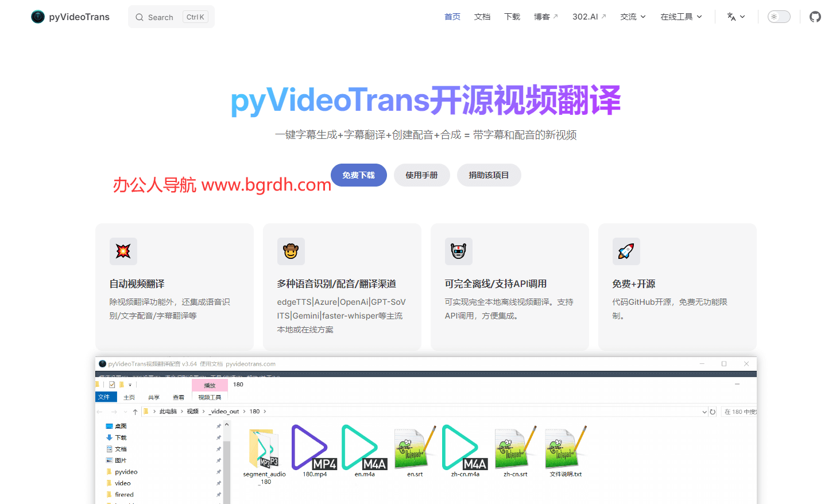Image resolution: width=840 pixels, height=504 pixels.
Task: Uncheck the checkbox in the quick access toolbar
Action: pos(111,385)
